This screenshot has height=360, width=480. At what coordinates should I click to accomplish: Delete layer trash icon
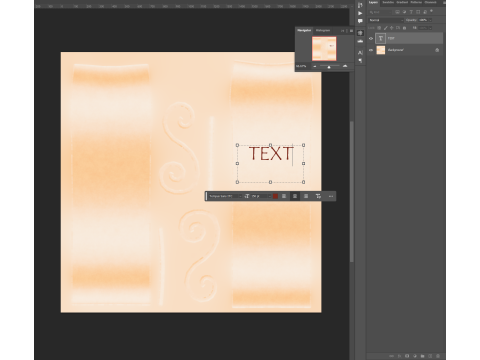pyautogui.click(x=438, y=356)
